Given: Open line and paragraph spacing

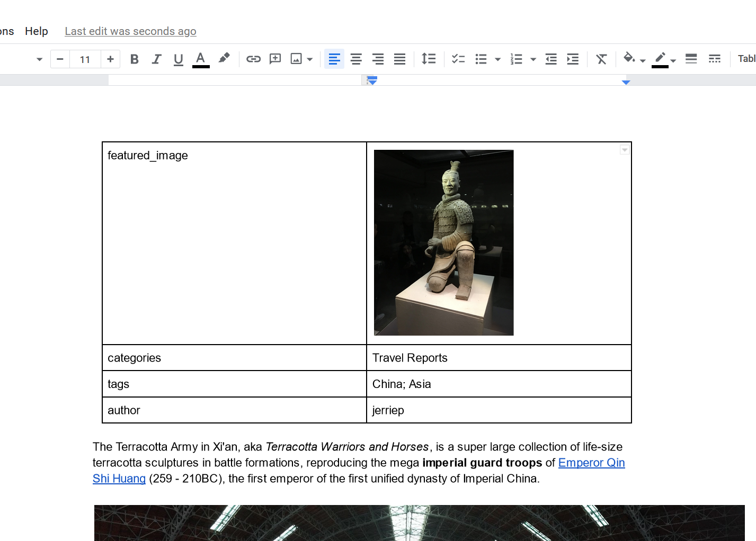Looking at the screenshot, I should (429, 59).
